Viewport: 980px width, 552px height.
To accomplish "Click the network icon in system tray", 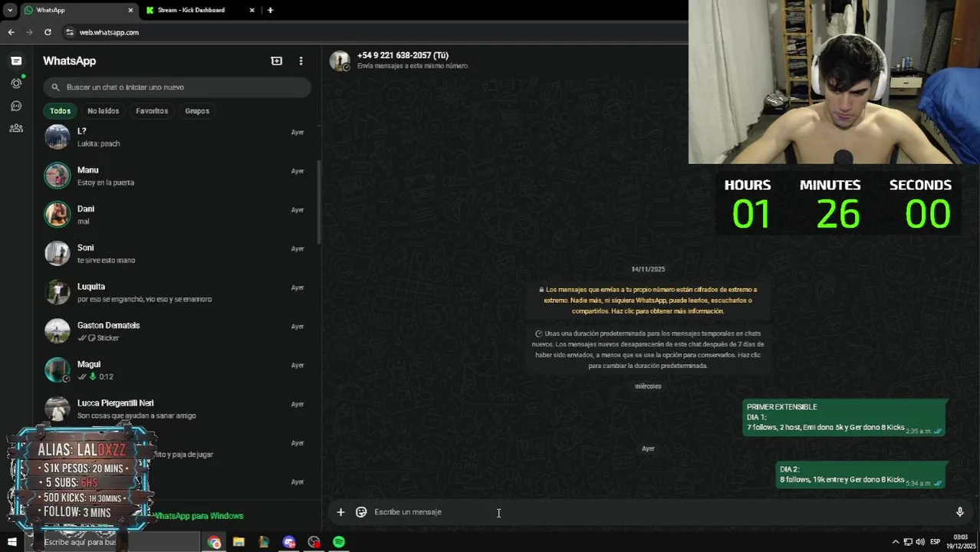I will click(x=908, y=542).
